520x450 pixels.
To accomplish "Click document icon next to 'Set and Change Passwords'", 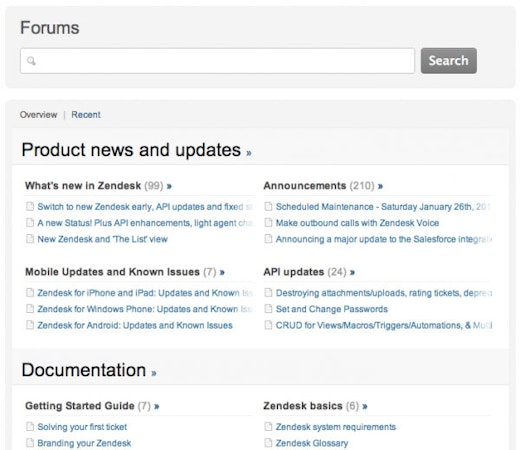I will [x=268, y=309].
